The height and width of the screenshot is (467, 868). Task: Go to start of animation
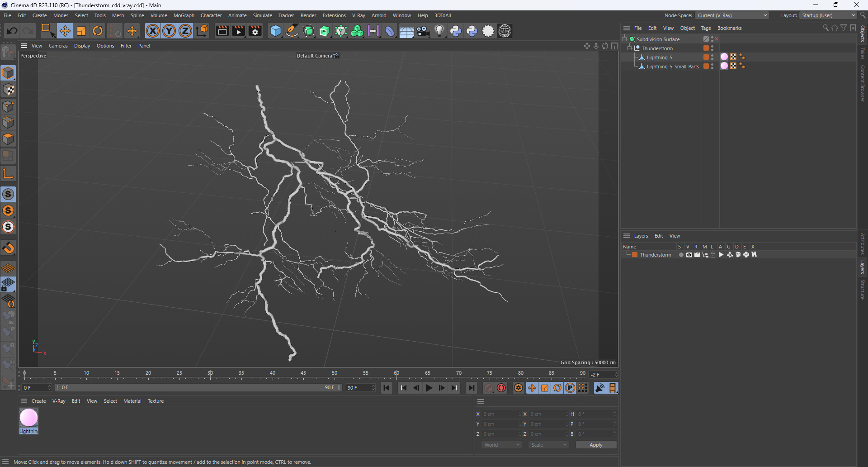tap(387, 388)
